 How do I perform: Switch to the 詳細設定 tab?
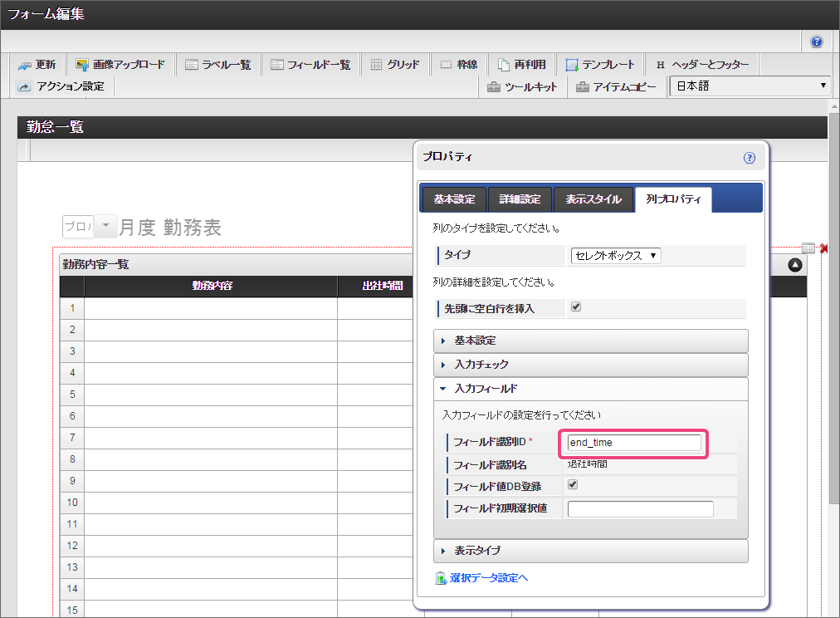pyautogui.click(x=520, y=199)
